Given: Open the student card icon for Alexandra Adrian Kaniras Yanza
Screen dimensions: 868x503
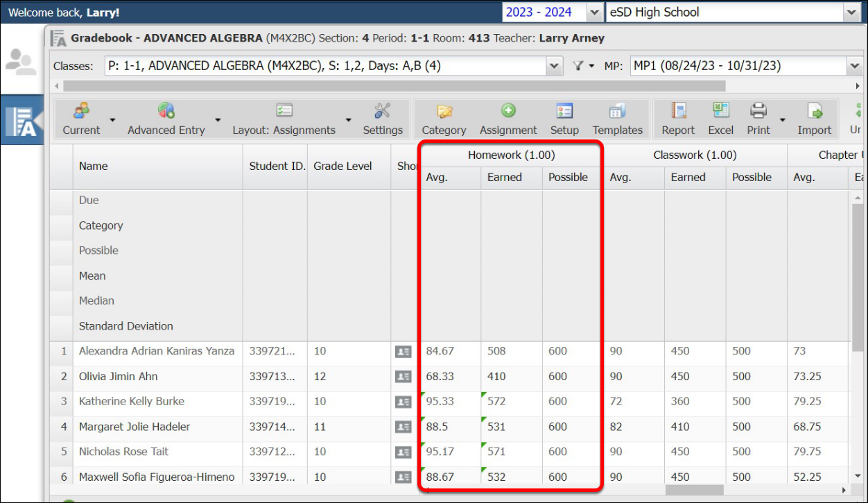Looking at the screenshot, I should tap(403, 352).
